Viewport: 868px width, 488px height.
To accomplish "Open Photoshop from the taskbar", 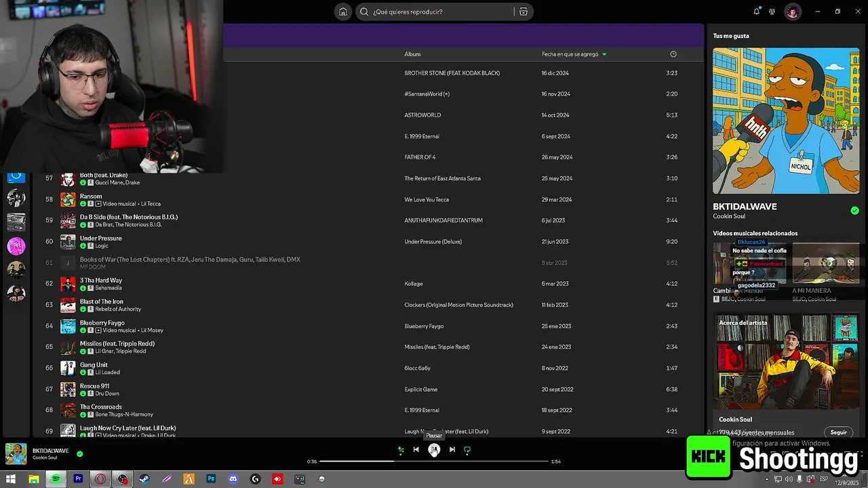I will click(x=211, y=479).
